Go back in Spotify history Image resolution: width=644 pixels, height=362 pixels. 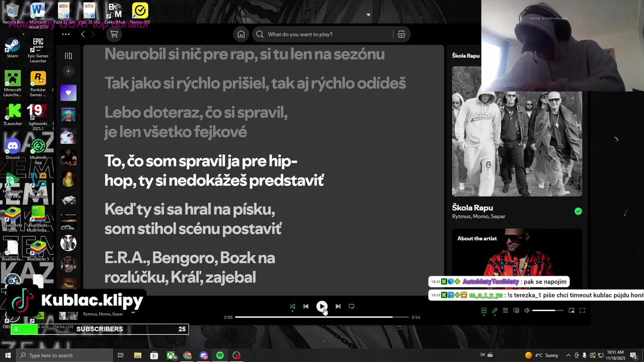coord(83,34)
